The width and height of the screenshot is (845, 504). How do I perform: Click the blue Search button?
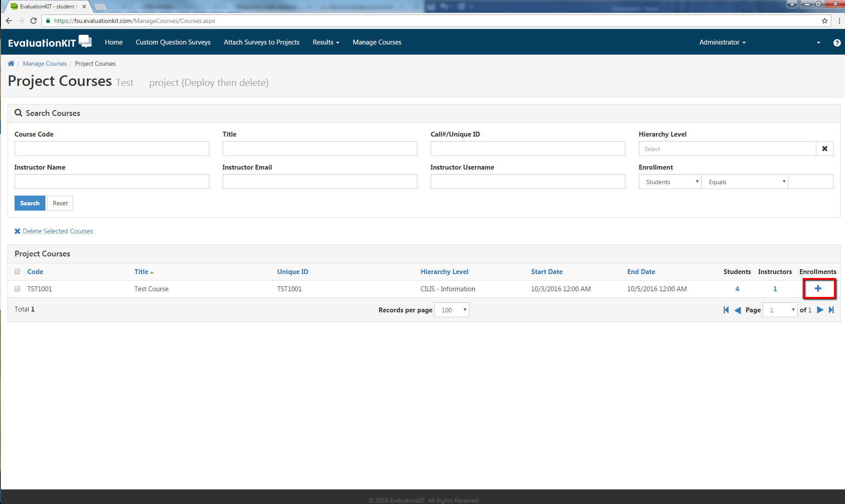coord(30,203)
